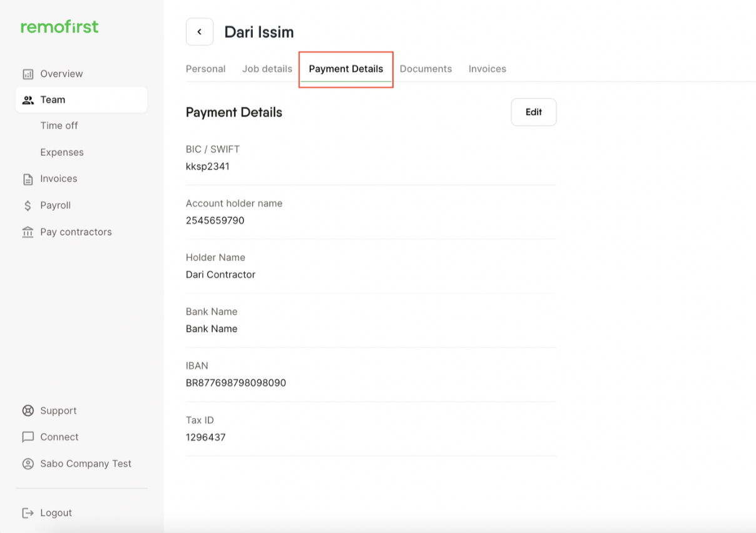Click the Payment Details section heading
The width and height of the screenshot is (756, 533).
[x=234, y=113]
